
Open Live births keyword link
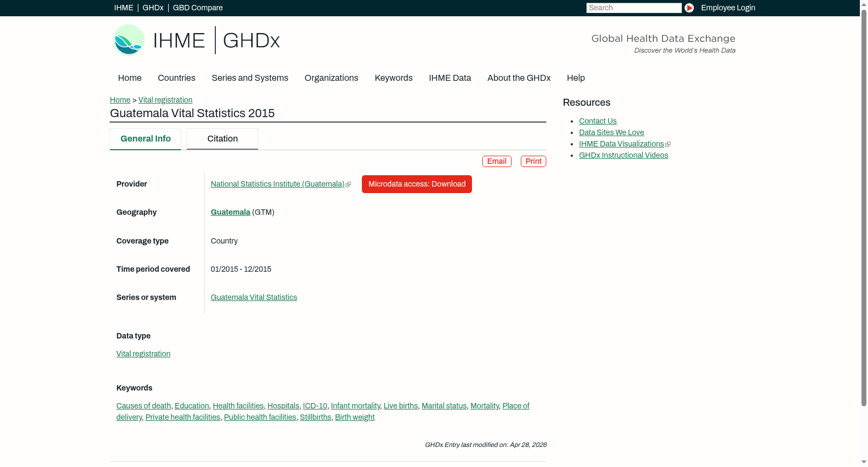pyautogui.click(x=401, y=406)
